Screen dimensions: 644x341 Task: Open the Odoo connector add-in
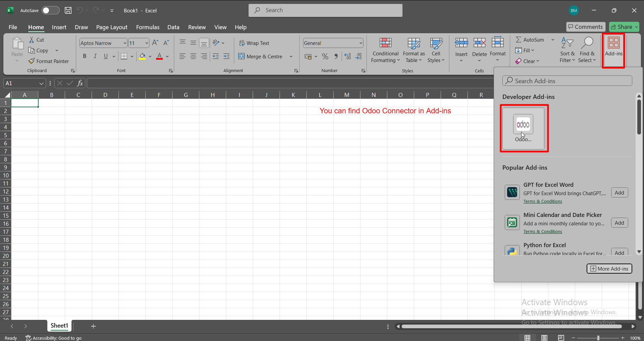click(x=523, y=128)
